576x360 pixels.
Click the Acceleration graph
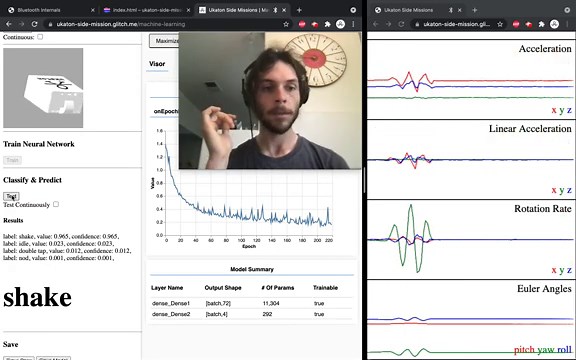pyautogui.click(x=470, y=79)
